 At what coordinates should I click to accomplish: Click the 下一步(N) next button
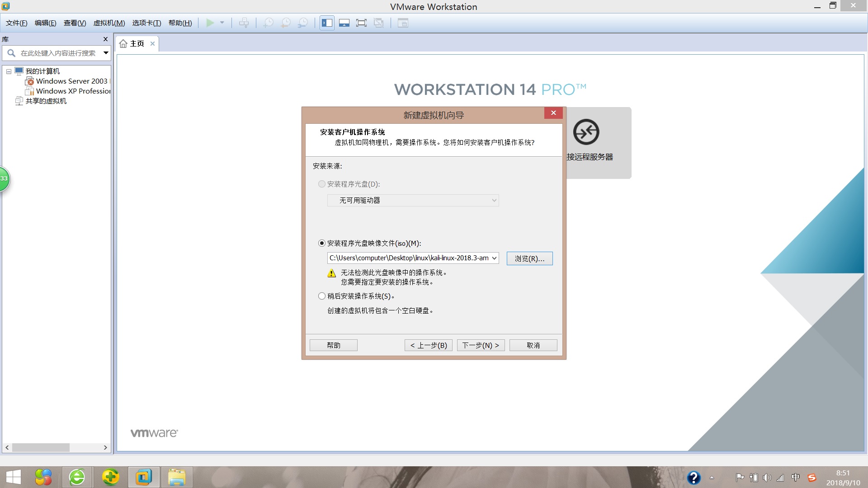tap(481, 345)
